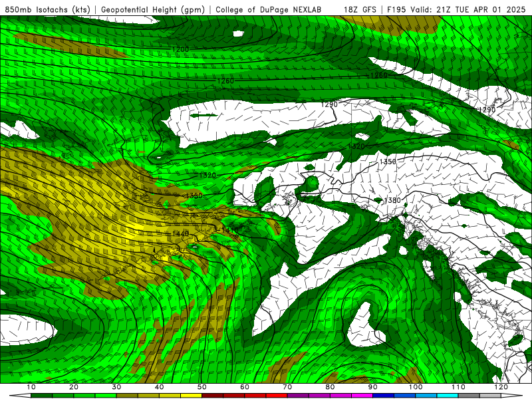Screen dimensions: 532x399
Task: Click the colorbar label '50'
Action: pos(202,387)
